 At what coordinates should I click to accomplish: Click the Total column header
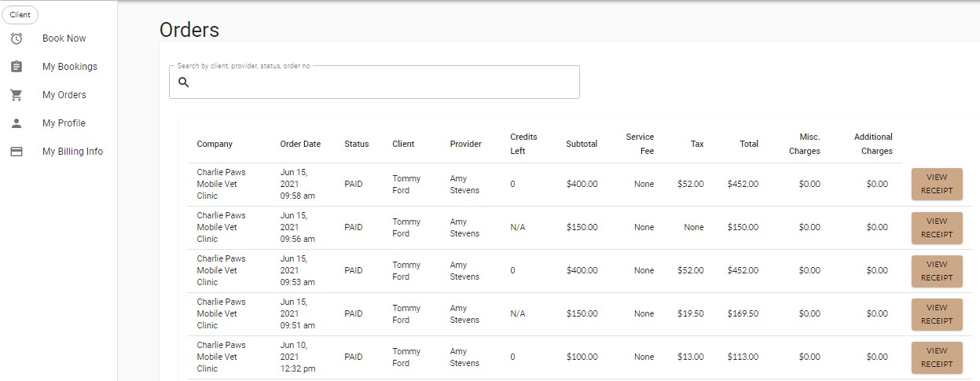(749, 144)
